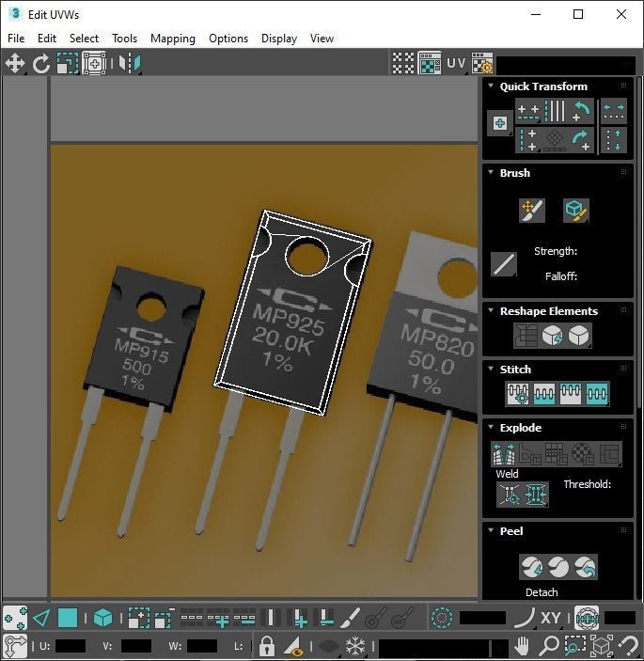Click Grow UV Selection icon
The height and width of the screenshot is (661, 644).
[x=139, y=619]
